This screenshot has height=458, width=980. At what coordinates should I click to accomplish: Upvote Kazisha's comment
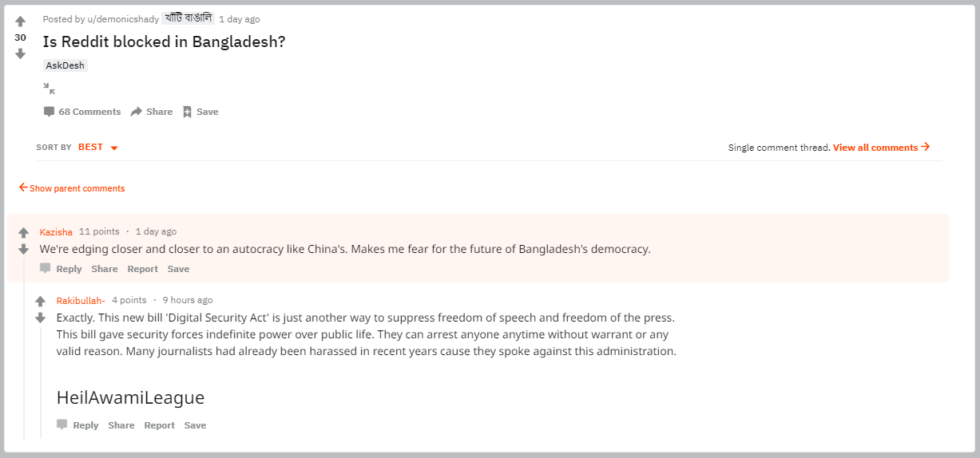coord(23,233)
